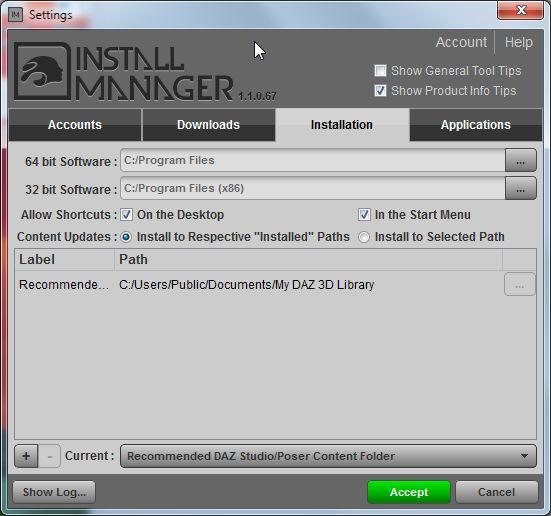Click the Show Log... button

[x=54, y=492]
